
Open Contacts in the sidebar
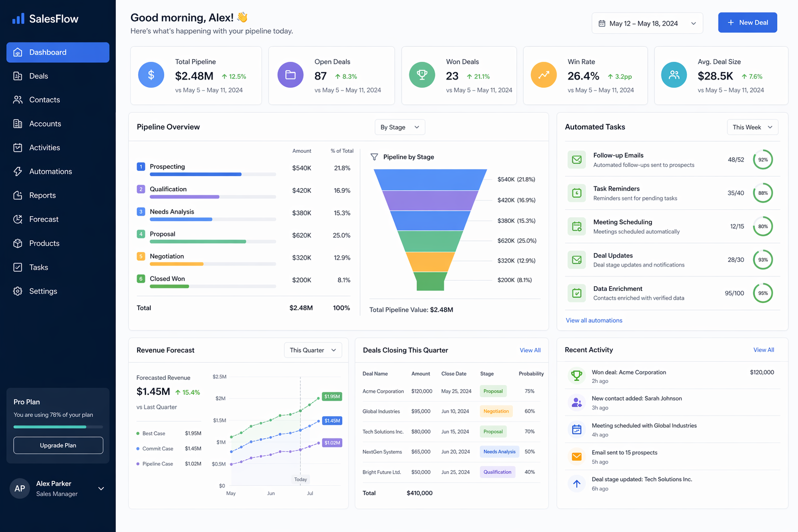tap(58, 100)
